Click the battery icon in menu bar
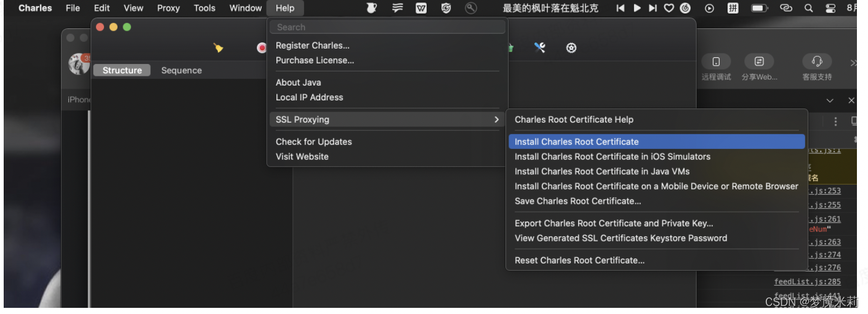This screenshot has height=314, width=868. 759,8
